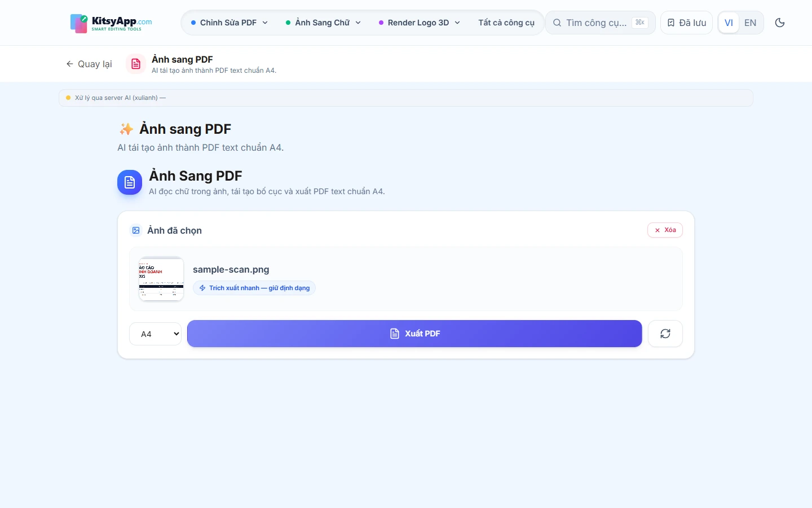
Task: Switch language to EN
Action: [751, 23]
